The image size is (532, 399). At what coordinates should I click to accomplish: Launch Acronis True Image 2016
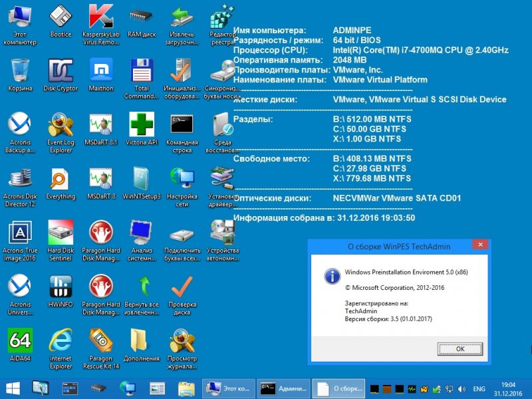pos(20,241)
